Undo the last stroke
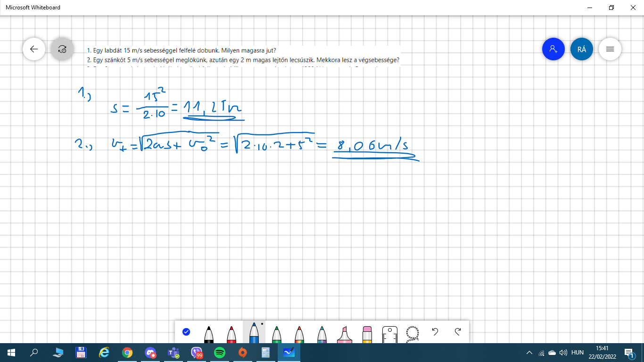This screenshot has width=644, height=362. coord(435,332)
